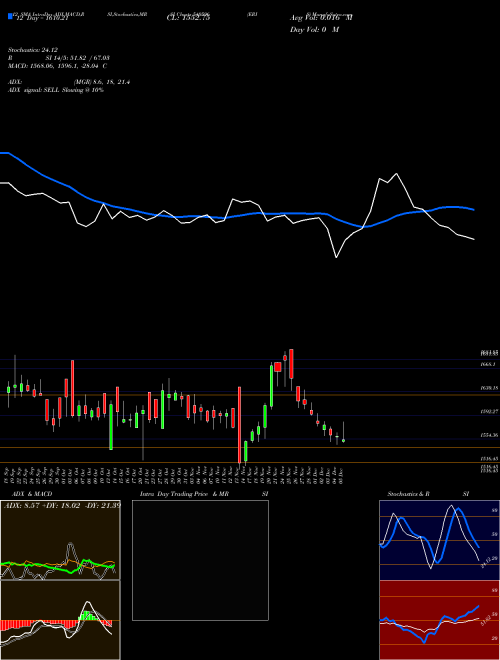The width and height of the screenshot is (500, 660).
Task: Click the tallest red candlestick at chart peak
Action: [291, 365]
